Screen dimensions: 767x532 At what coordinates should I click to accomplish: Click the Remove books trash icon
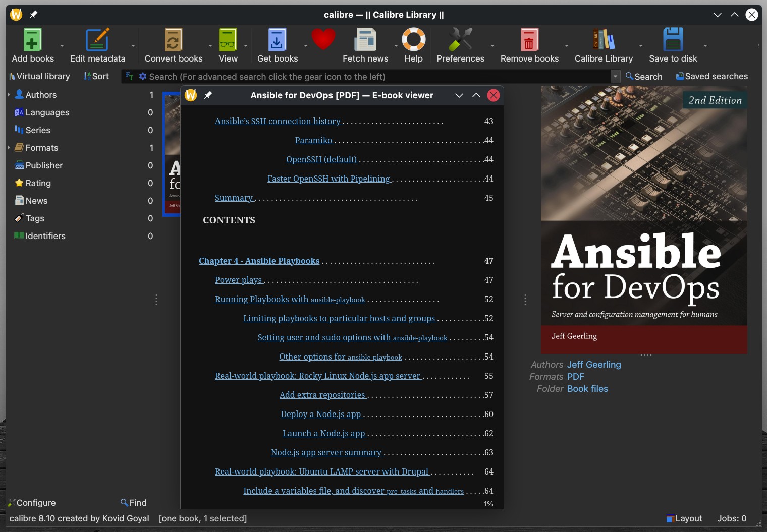[529, 40]
